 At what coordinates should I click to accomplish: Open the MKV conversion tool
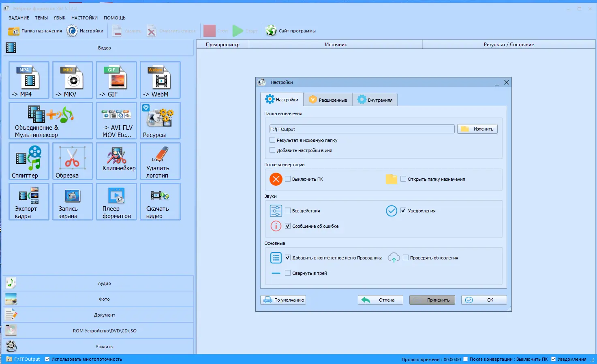point(73,80)
